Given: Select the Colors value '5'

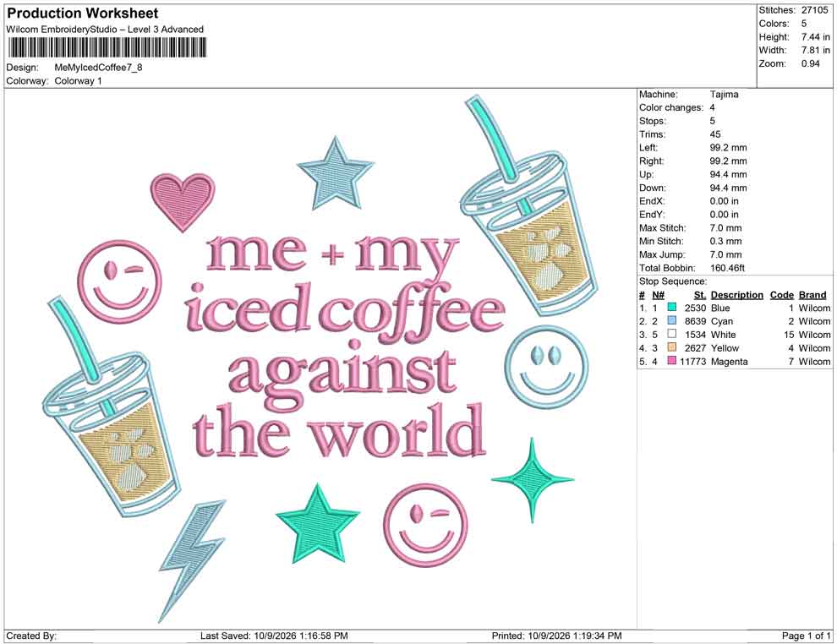Looking at the screenshot, I should click(804, 24).
